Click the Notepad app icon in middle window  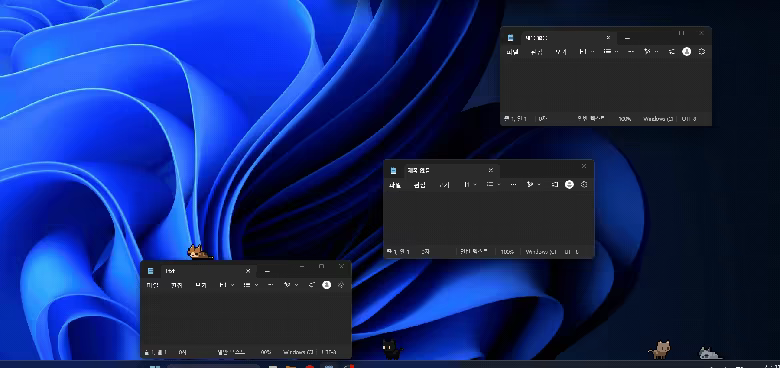coord(393,171)
